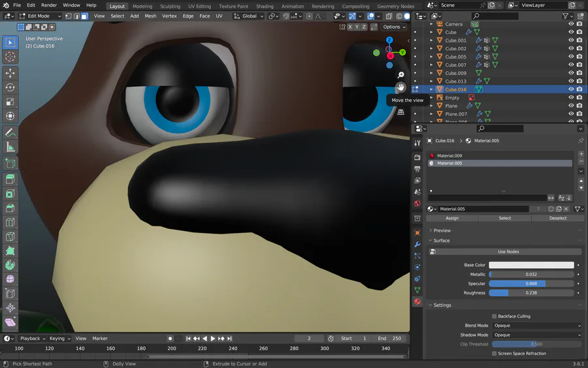Choose the Move tool

coord(10,73)
